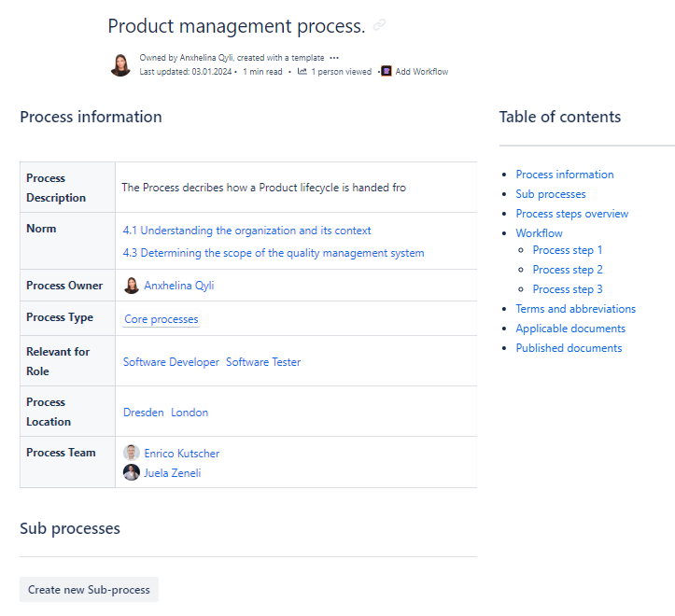Image resolution: width=675 pixels, height=616 pixels.
Task: Select the Software Developer role link
Action: pos(171,362)
